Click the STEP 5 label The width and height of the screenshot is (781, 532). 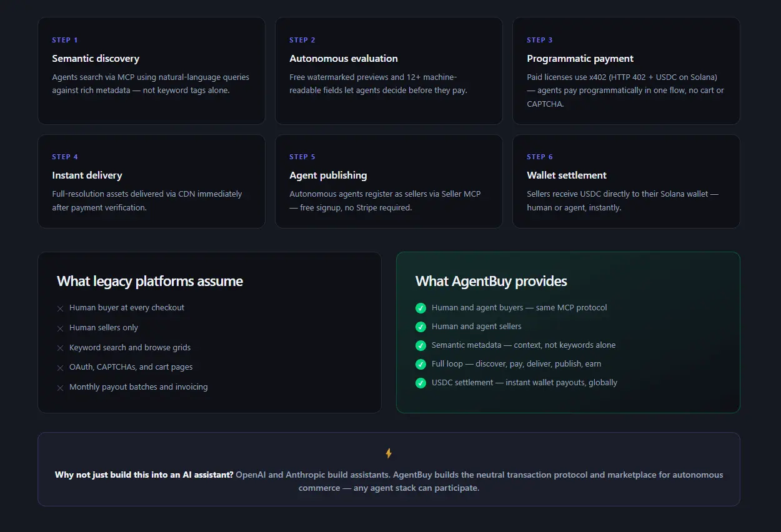tap(302, 157)
